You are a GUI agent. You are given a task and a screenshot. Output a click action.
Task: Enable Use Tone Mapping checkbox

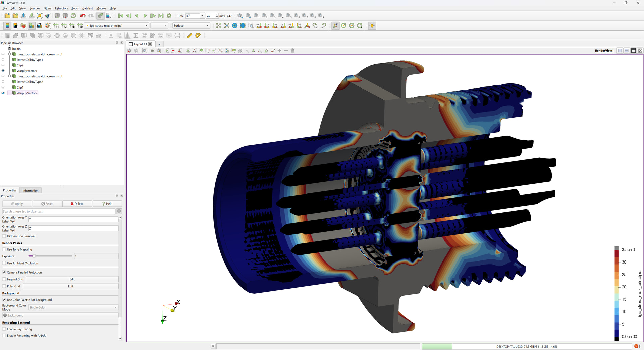4,249
